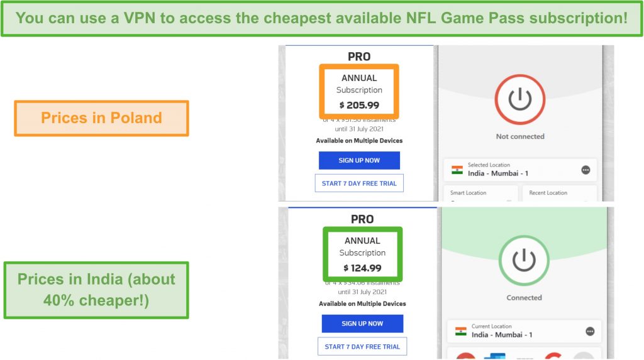Click India flag in Selected Location row

[457, 170]
